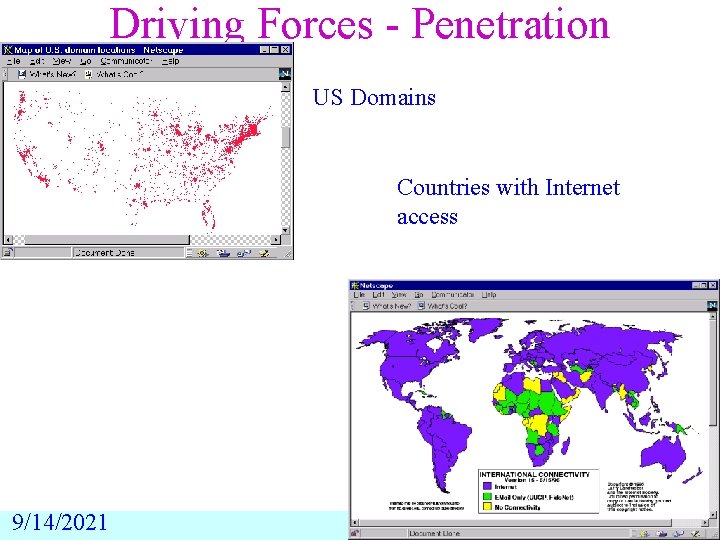Screen dimensions: 720x540
Task: Click the 'Driving Forces - Penetration' slide title
Action: (x=360, y=23)
